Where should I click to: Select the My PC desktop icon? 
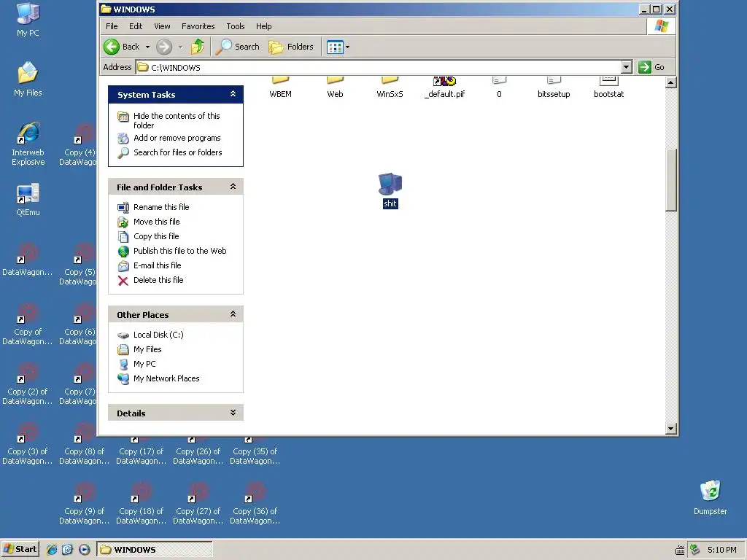(28, 20)
